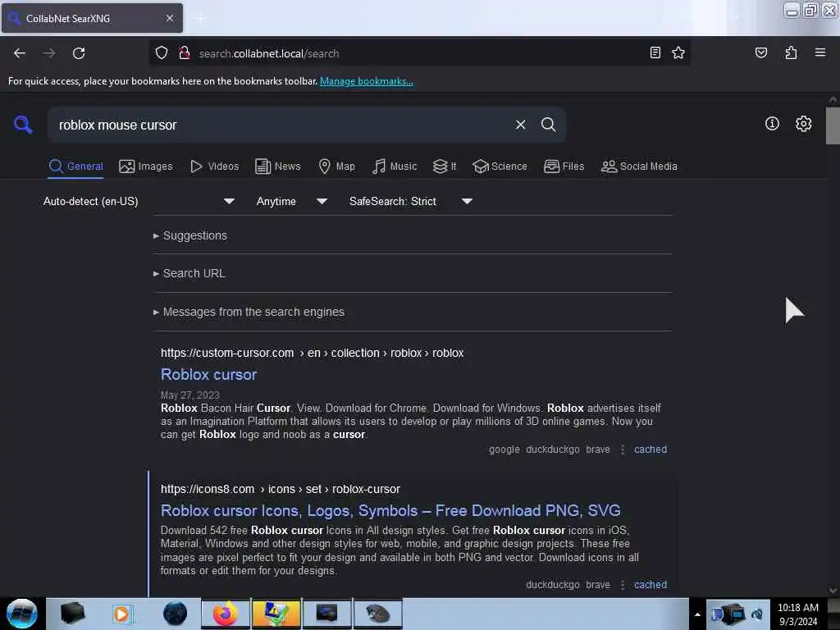This screenshot has width=840, height=630.
Task: Bookmark this page with the star
Action: 678,52
